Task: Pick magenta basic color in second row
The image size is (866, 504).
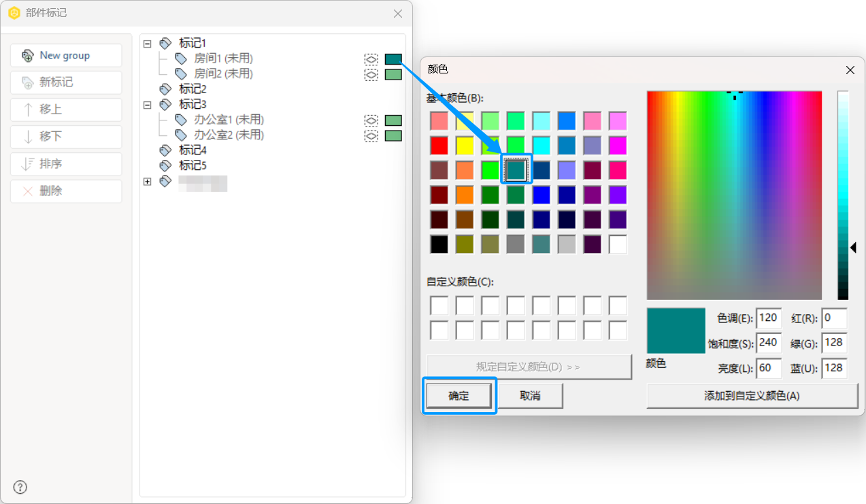Action: point(618,146)
